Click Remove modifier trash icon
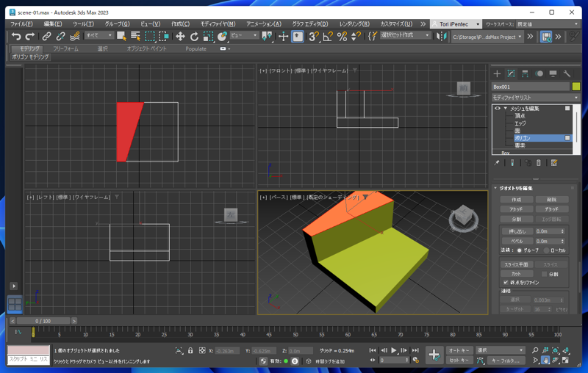Image resolution: width=588 pixels, height=373 pixels. point(539,163)
